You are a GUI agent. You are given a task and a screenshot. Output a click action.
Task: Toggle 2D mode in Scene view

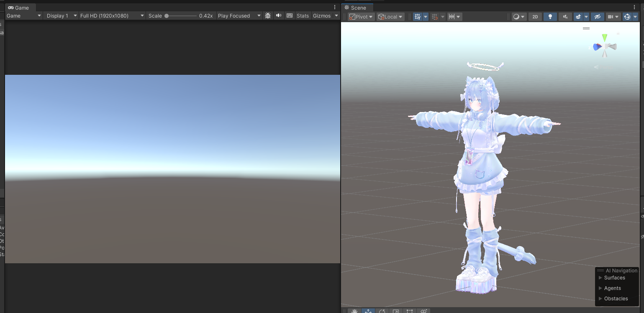point(535,17)
